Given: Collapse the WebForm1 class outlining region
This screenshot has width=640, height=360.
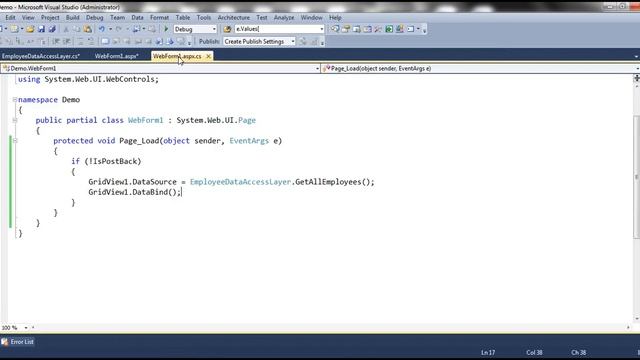Looking at the screenshot, I should click(x=15, y=120).
